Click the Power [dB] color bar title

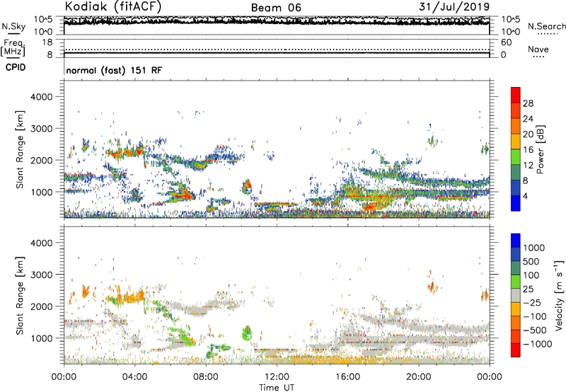coord(540,149)
